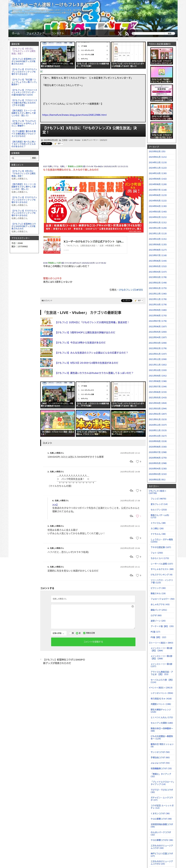The image size is (186, 868).
Task: Open the イベント 体力測定 thumbnail card
Action: tap(93, 423)
